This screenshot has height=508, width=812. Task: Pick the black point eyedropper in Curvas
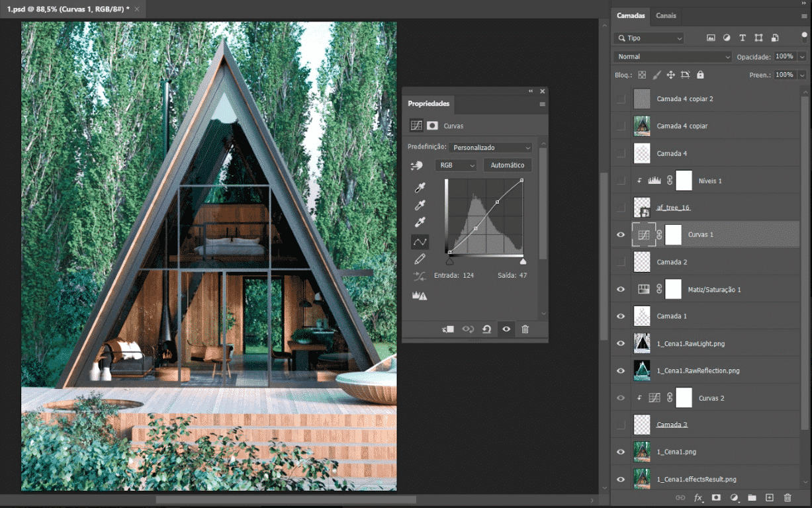point(420,189)
